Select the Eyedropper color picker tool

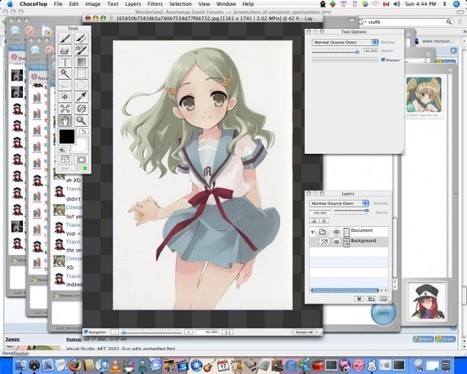[81, 97]
